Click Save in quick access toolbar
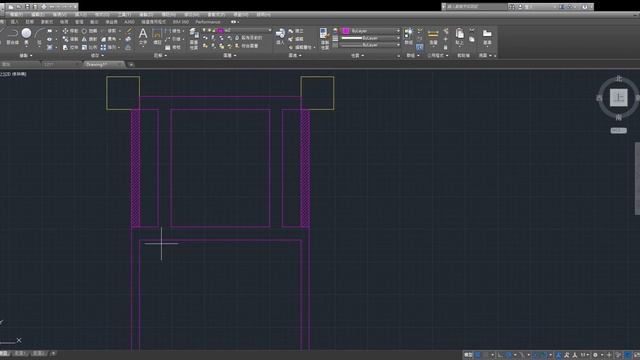 [27, 7]
